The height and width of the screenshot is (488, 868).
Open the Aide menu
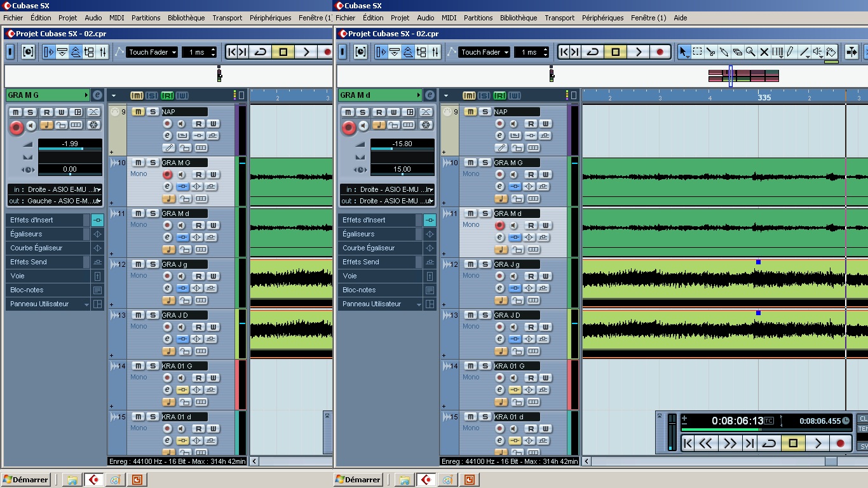pyautogui.click(x=680, y=18)
